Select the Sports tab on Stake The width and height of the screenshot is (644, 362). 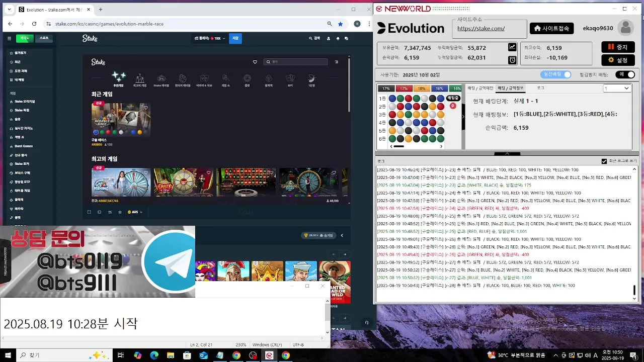(44, 38)
